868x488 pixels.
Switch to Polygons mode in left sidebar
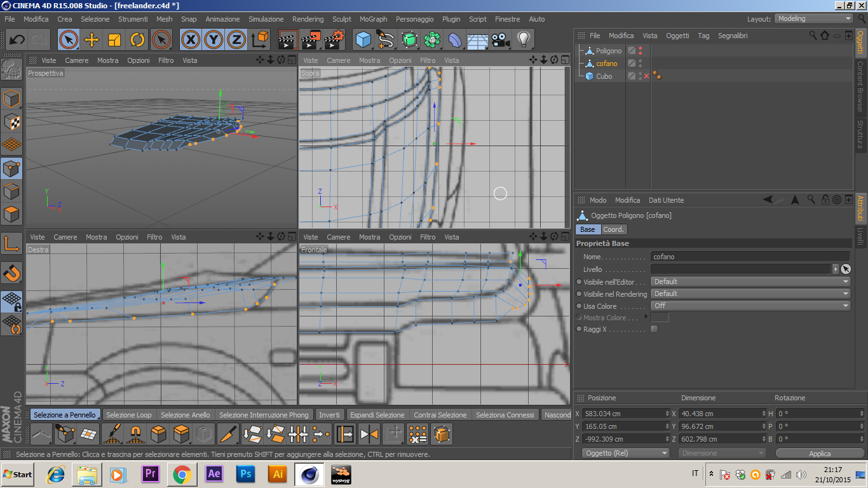tap(11, 214)
